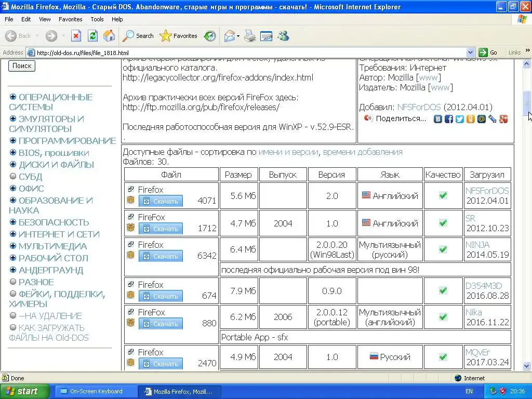Open the Mail toolbar icon

[230, 36]
